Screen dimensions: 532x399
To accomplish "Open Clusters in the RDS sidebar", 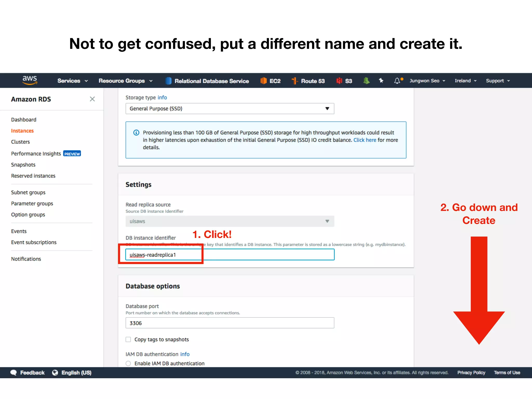I will tap(21, 142).
